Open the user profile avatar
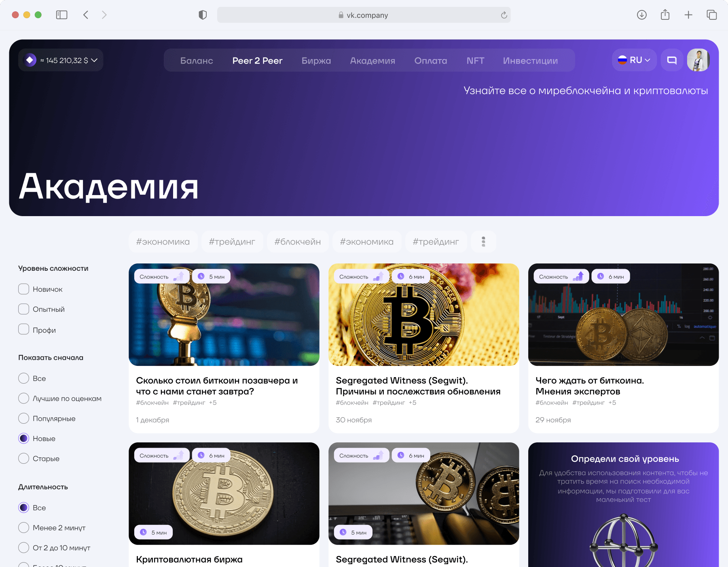728x567 pixels. [x=698, y=60]
